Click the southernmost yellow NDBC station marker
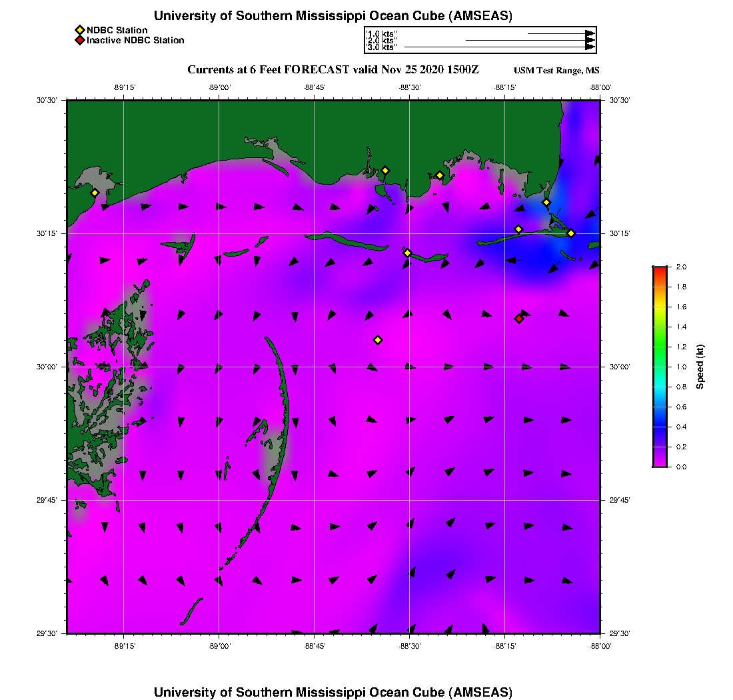 tap(378, 340)
